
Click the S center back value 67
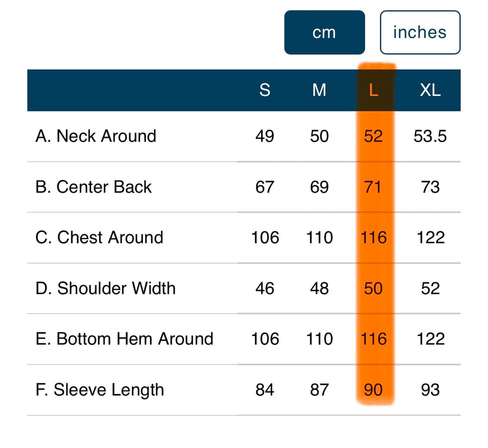point(265,187)
